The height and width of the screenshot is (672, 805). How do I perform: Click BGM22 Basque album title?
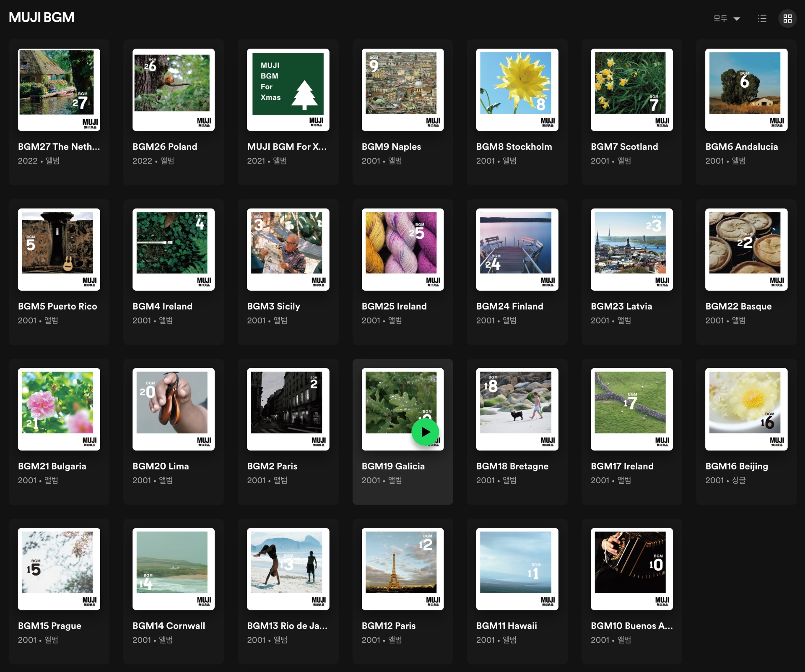(x=738, y=307)
